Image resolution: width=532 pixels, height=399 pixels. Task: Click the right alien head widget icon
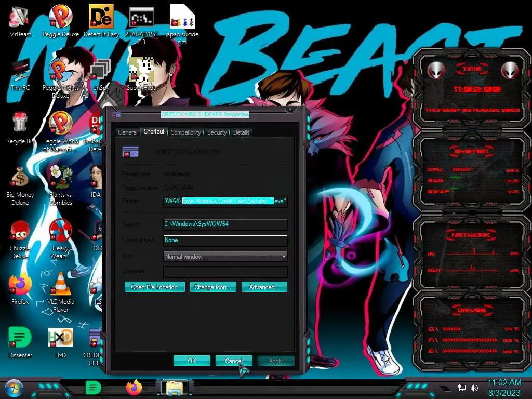pos(510,70)
